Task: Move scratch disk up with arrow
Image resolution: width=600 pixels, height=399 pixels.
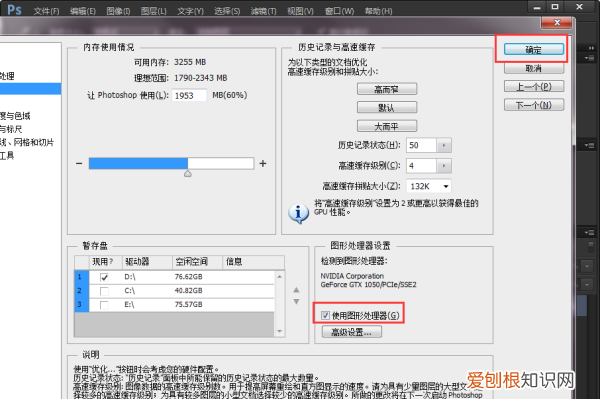Action: tap(296, 290)
